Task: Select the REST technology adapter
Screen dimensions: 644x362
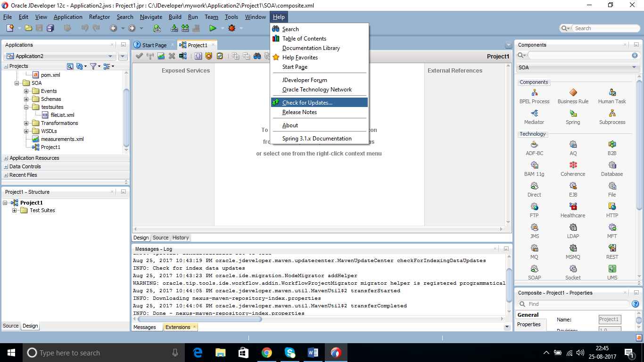Action: tap(612, 250)
